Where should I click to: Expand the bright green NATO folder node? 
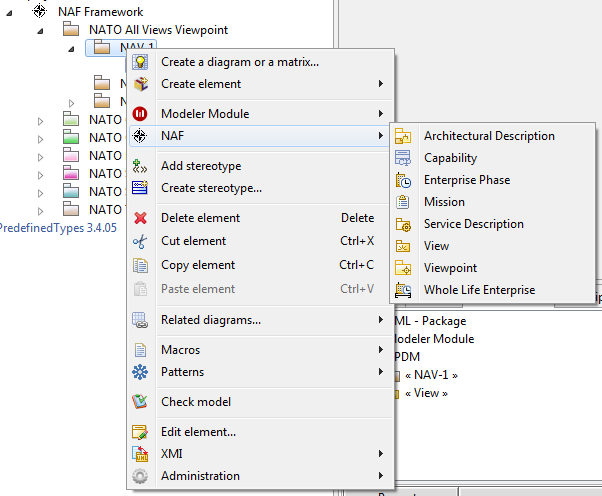click(40, 139)
